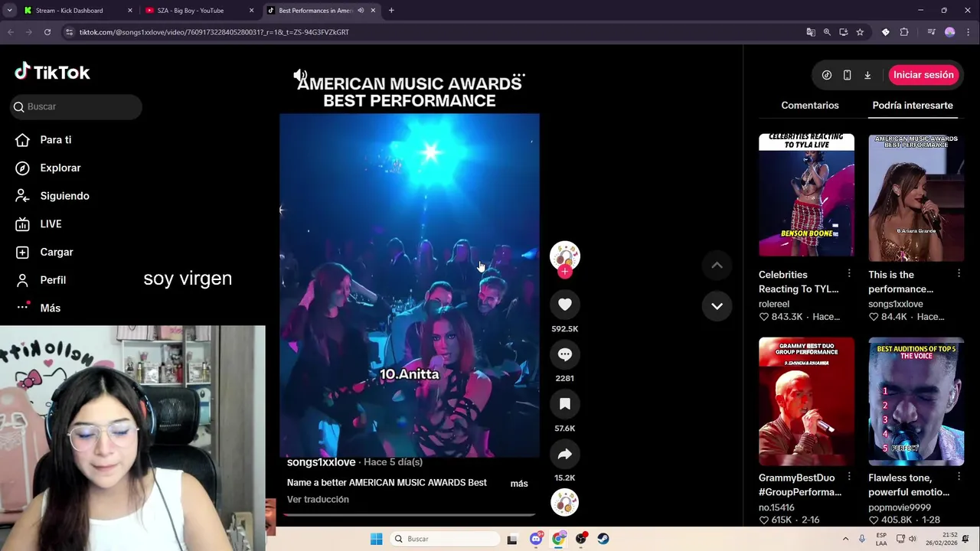Toggle the video mute speaker icon
The image size is (980, 551).
(x=300, y=76)
